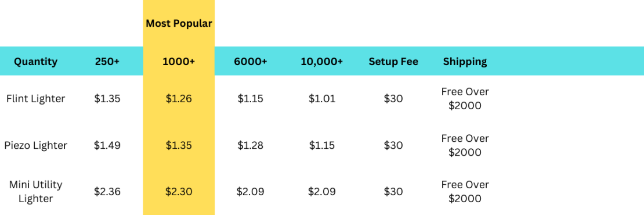Click the 250+ column header

[x=107, y=62]
